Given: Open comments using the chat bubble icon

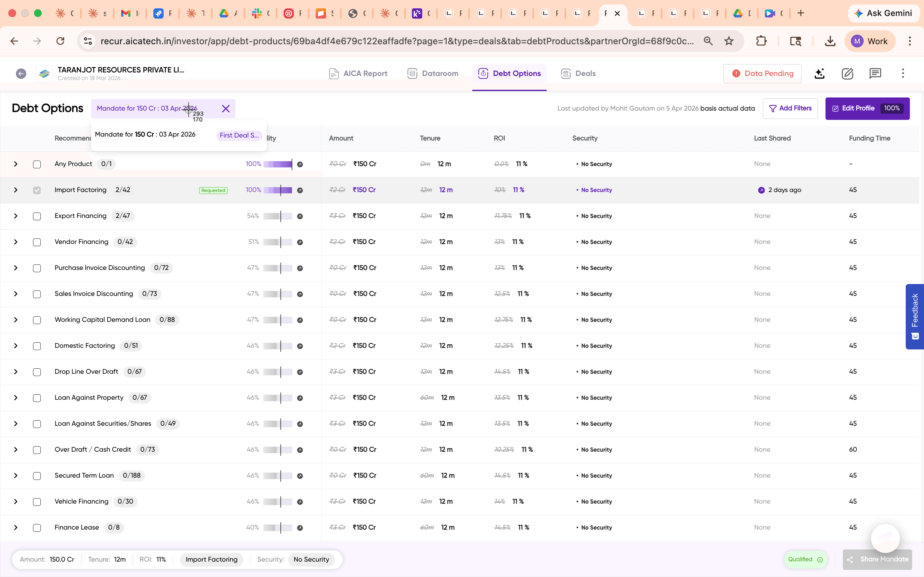Looking at the screenshot, I should [x=875, y=74].
